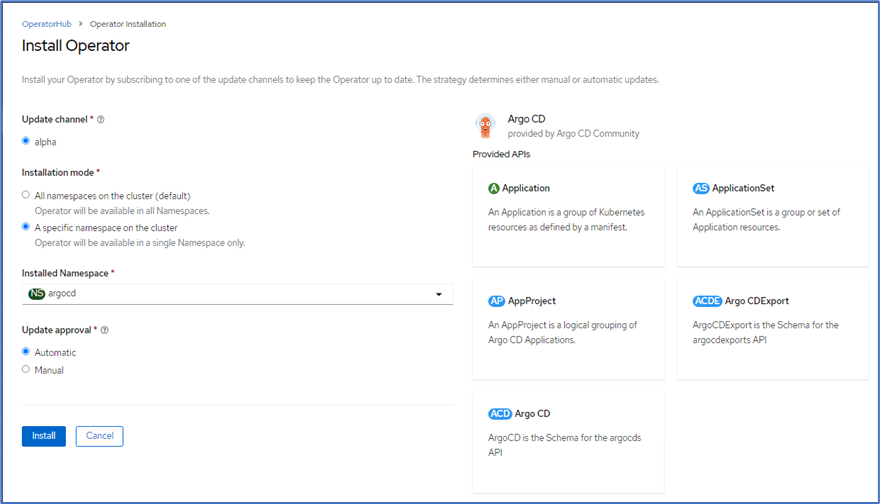The width and height of the screenshot is (880, 504).
Task: Click the Argo CDExport 'ACDE' badge icon
Action: pyautogui.click(x=707, y=301)
